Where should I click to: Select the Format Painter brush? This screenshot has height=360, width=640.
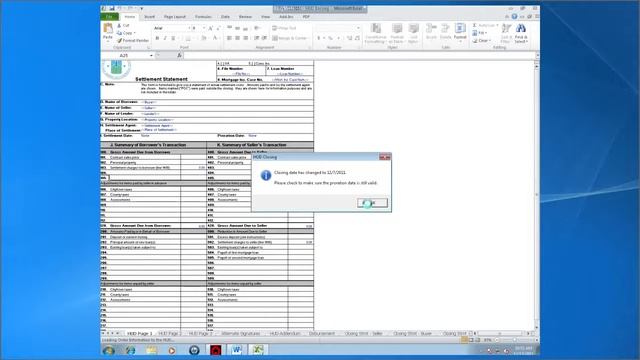(120, 40)
